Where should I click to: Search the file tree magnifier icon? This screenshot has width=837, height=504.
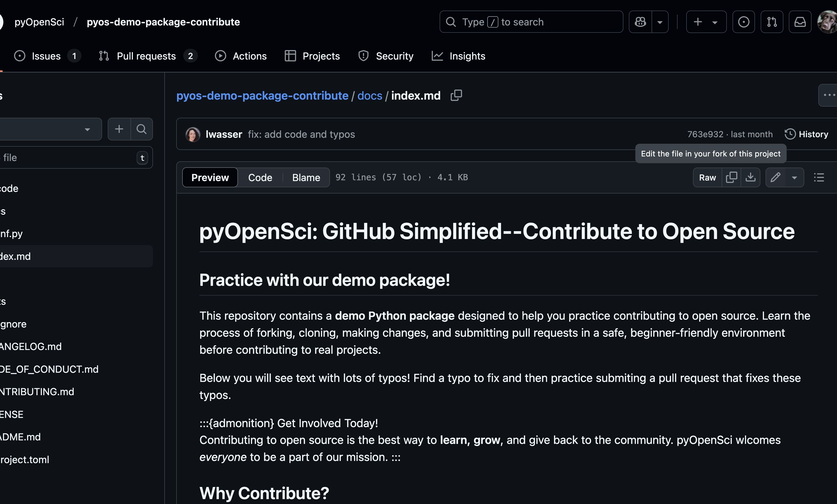(142, 129)
